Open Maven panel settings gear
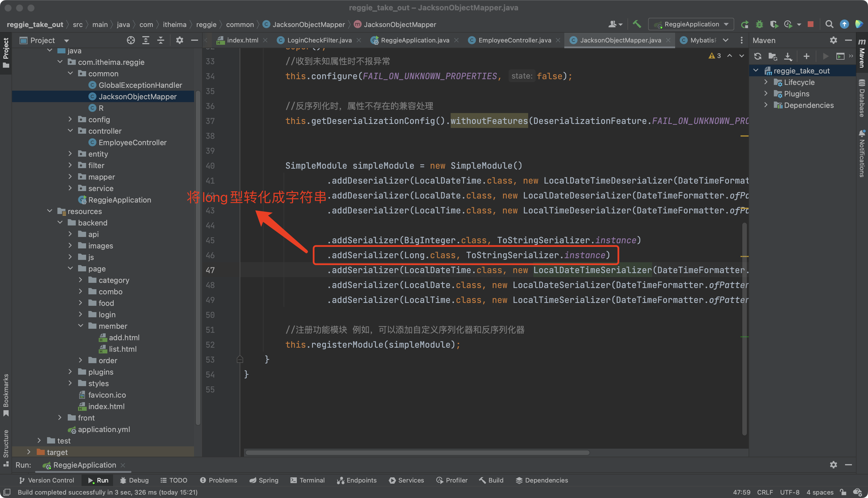 coord(833,40)
